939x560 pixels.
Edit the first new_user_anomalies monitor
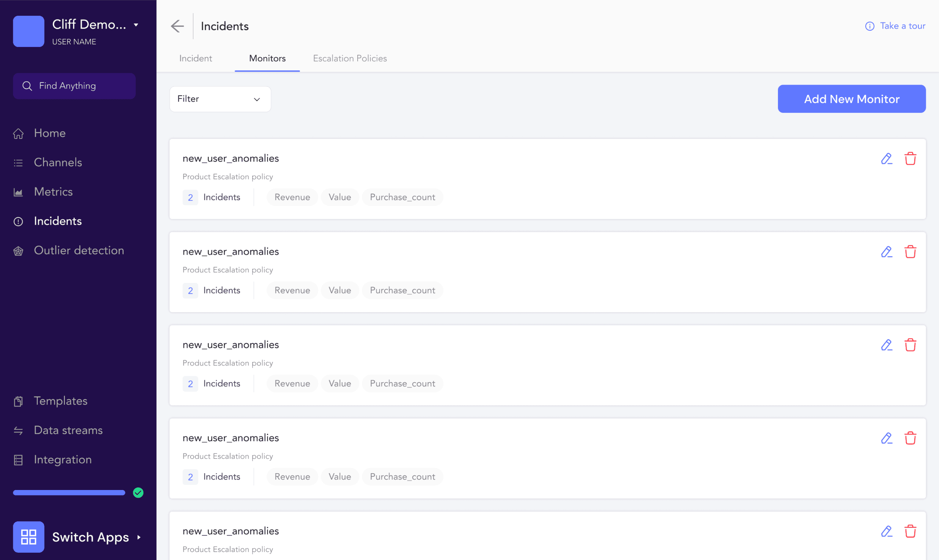[x=886, y=159]
